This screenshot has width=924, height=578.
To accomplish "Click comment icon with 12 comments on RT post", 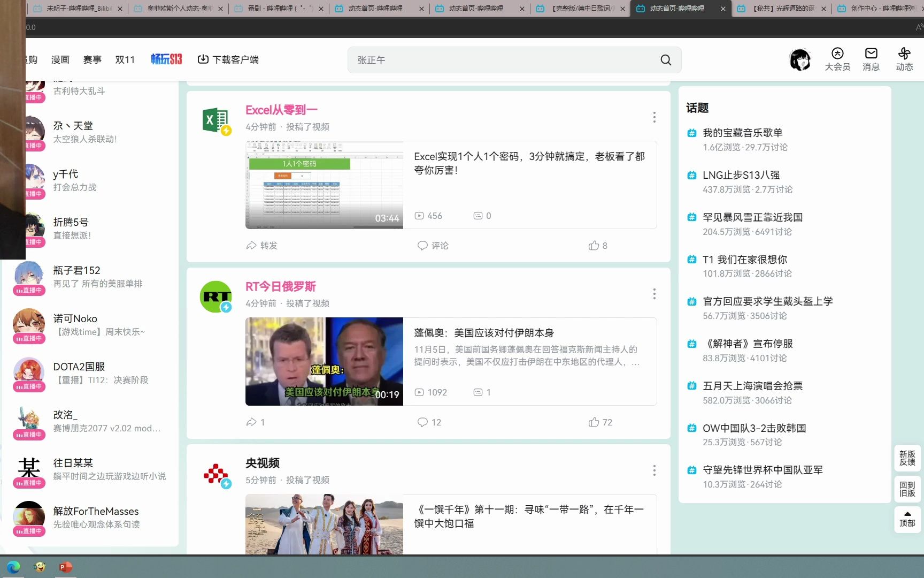I will 422,422.
